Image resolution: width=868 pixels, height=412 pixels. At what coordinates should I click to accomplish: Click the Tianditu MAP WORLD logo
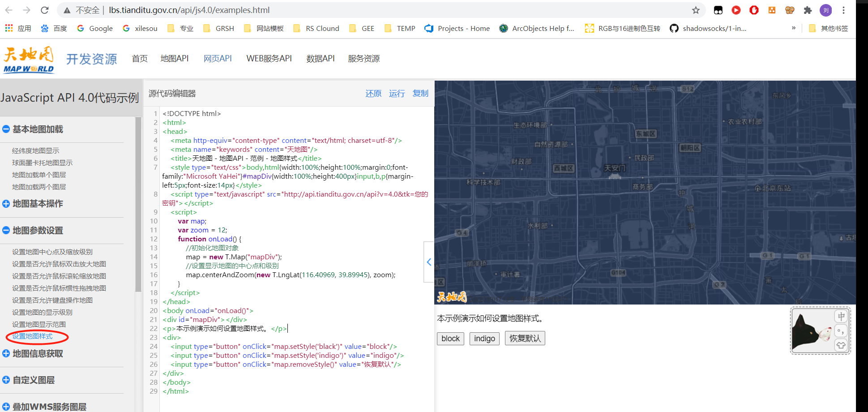click(x=28, y=58)
